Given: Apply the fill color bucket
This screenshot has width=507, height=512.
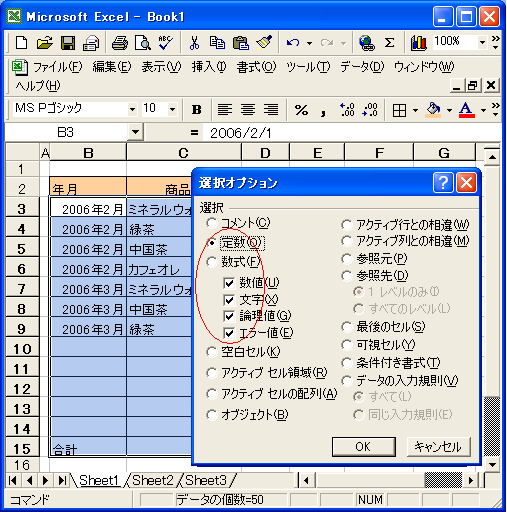Looking at the screenshot, I should 434,110.
